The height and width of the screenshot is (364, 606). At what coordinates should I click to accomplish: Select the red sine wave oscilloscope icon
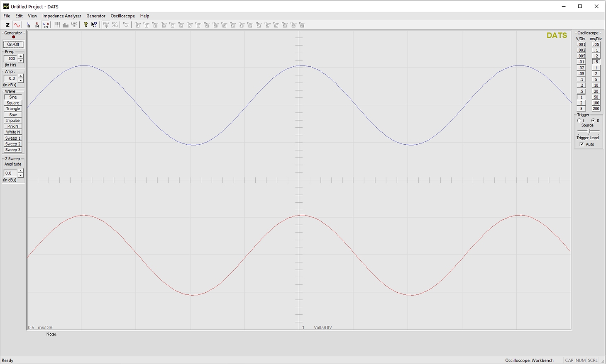coord(17,25)
